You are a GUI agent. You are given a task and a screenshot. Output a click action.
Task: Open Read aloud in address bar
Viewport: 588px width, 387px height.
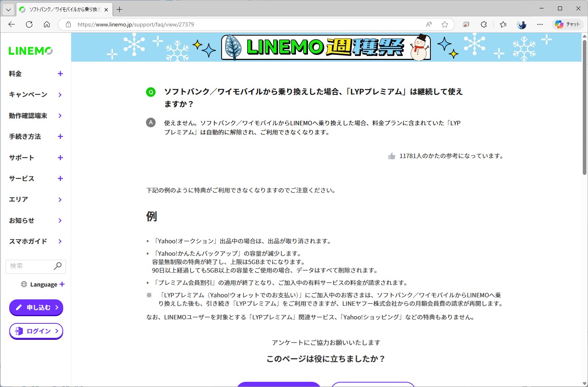point(429,24)
